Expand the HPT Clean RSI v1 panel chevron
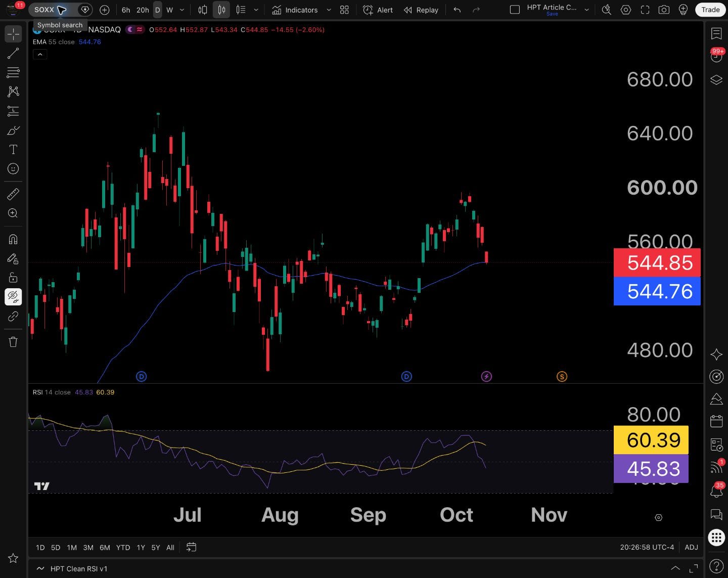The image size is (728, 578). coord(675,568)
